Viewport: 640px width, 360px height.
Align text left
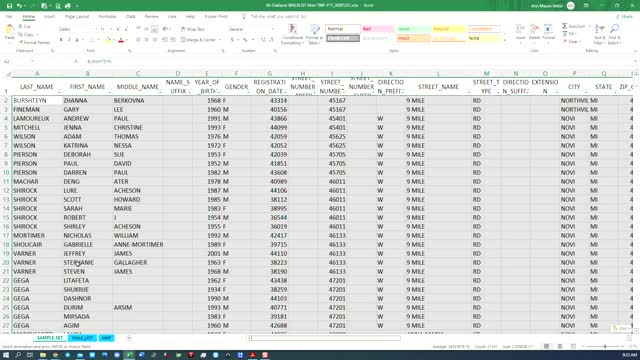pos(138,40)
